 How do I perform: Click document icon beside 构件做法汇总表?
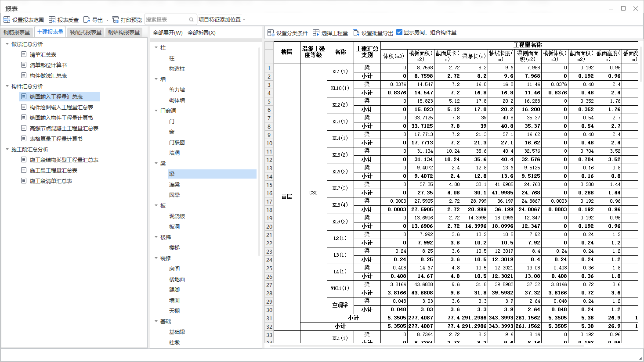tap(24, 75)
